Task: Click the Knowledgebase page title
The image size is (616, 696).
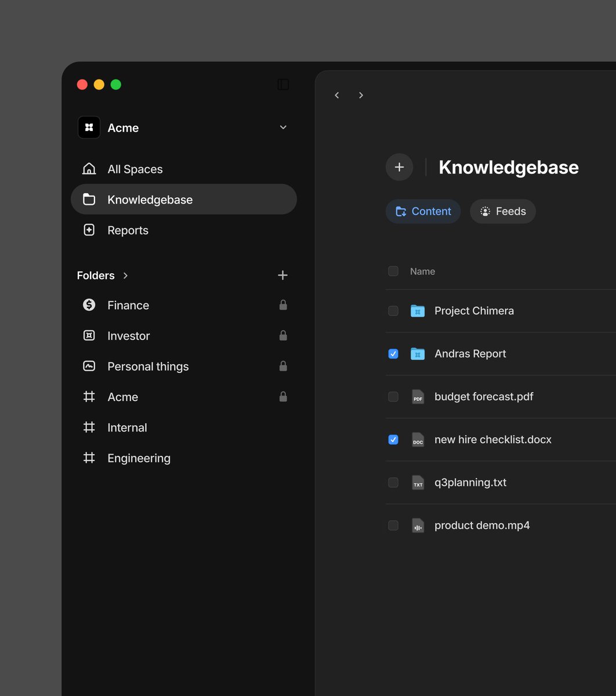Action: 509,167
